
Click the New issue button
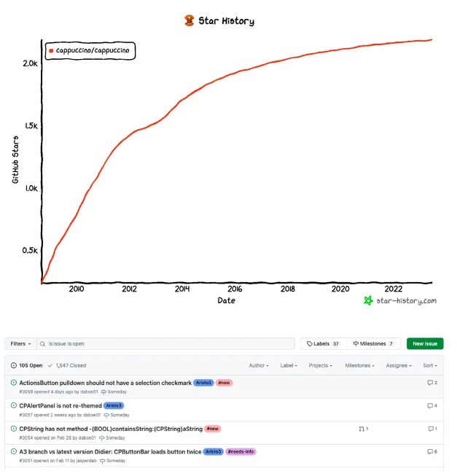point(424,343)
